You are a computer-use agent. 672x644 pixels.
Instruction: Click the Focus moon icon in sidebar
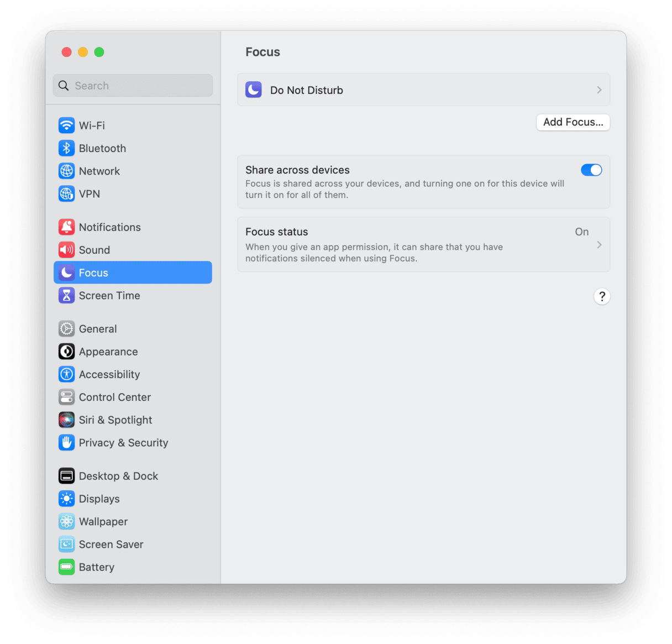(x=66, y=273)
